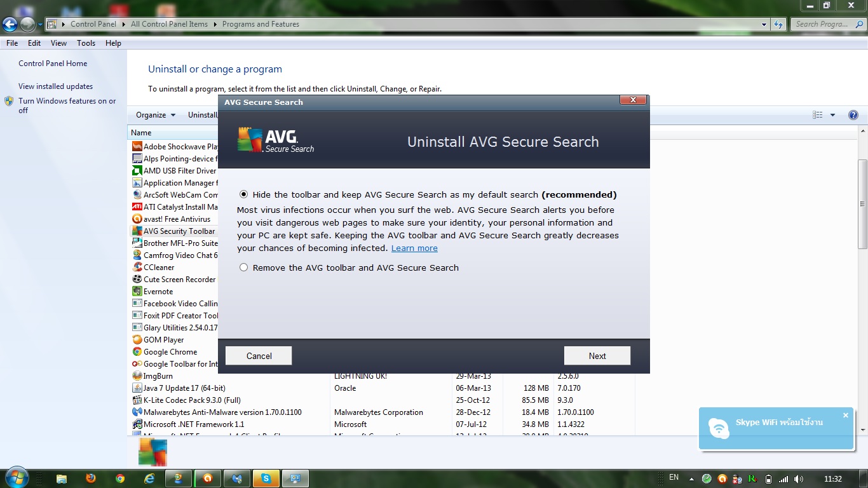This screenshot has height=488, width=868.
Task: Close the AVG Secure Search dialog
Action: point(633,100)
